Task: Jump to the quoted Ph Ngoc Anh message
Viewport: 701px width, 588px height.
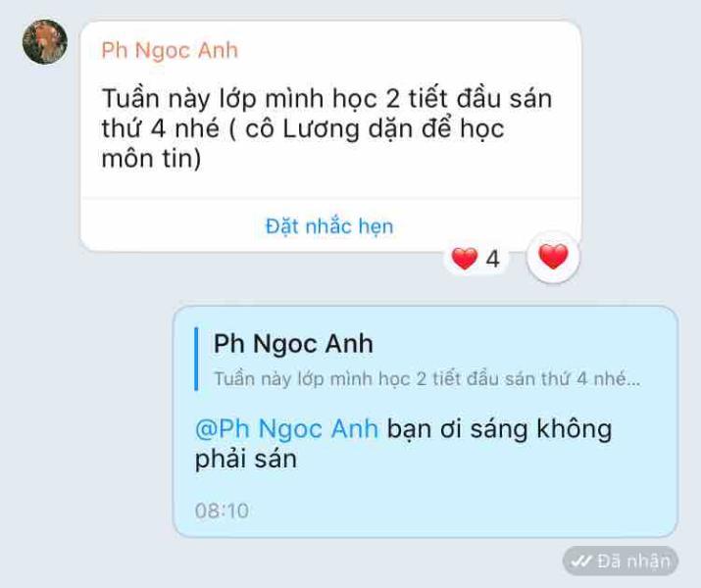Action: [x=418, y=360]
